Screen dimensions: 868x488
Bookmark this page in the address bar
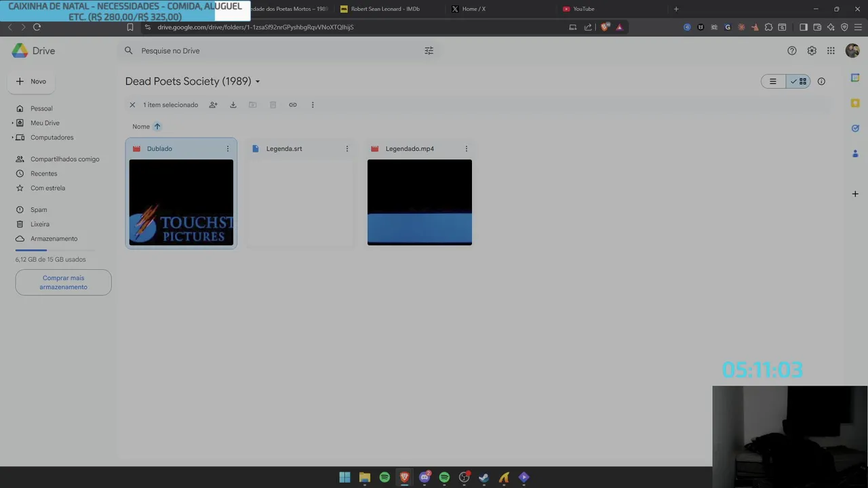click(x=130, y=27)
